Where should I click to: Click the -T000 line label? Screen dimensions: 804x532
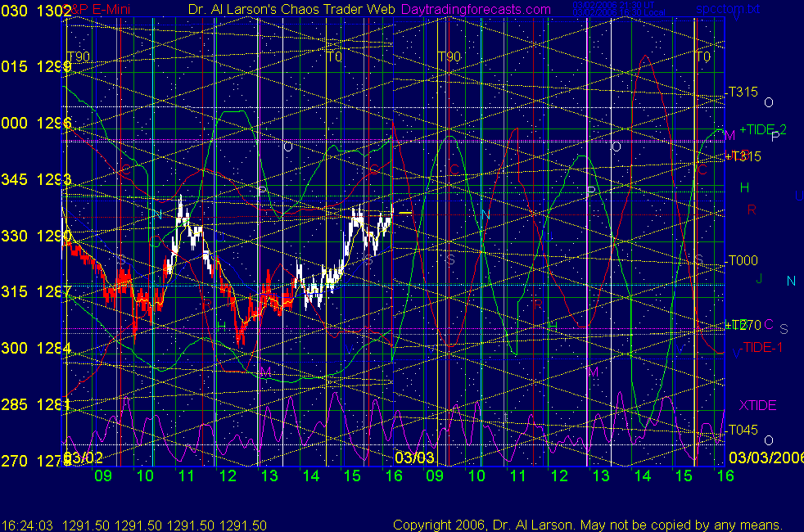click(742, 260)
